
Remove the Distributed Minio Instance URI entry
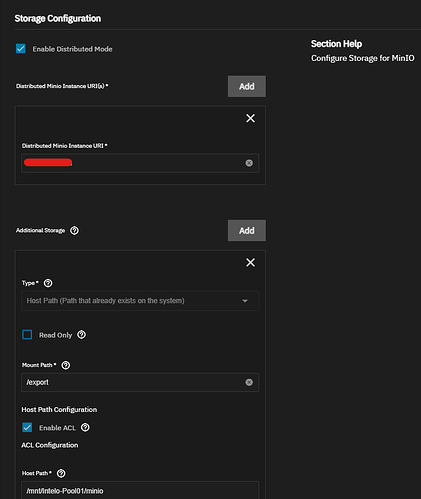[x=250, y=118]
